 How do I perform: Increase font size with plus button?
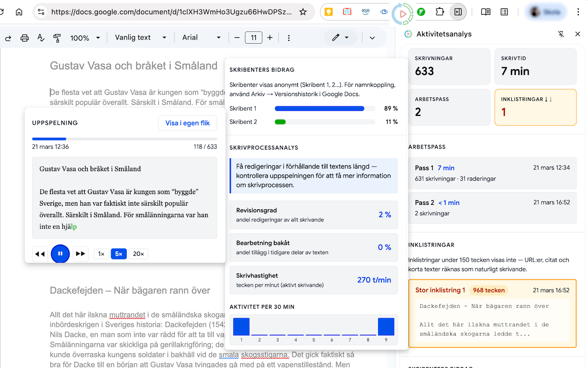(x=270, y=38)
